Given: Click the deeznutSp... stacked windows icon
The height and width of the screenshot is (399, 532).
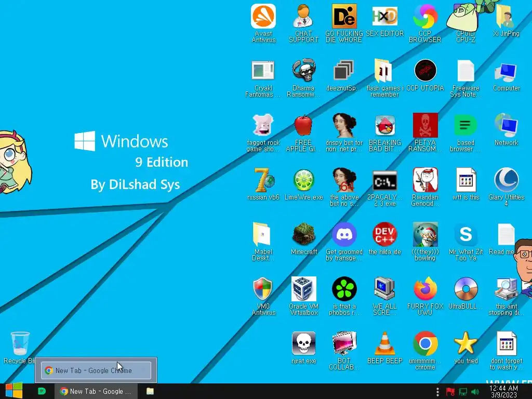Looking at the screenshot, I should [344, 71].
